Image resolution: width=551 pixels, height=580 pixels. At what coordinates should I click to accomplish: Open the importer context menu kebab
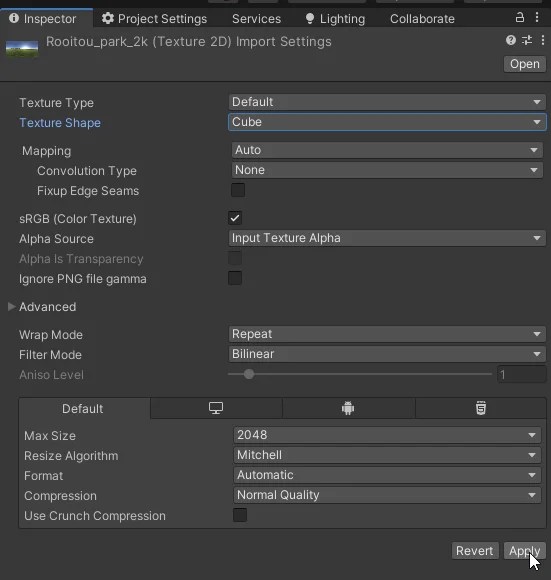click(542, 40)
